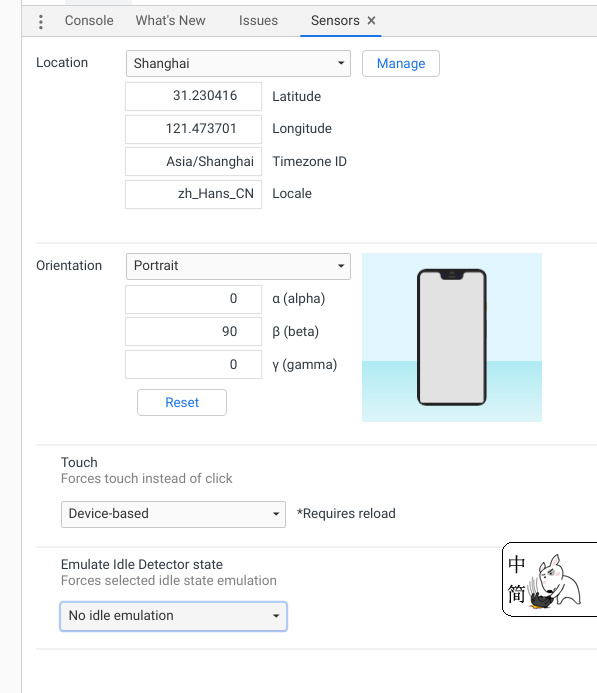The image size is (597, 693).
Task: Open the Location dropdown showing Shanghai
Action: [238, 63]
